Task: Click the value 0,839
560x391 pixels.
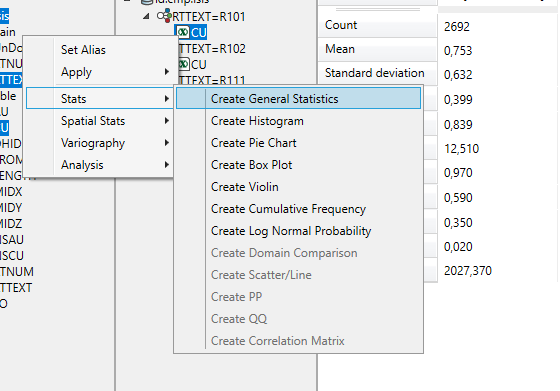Action: 458,125
